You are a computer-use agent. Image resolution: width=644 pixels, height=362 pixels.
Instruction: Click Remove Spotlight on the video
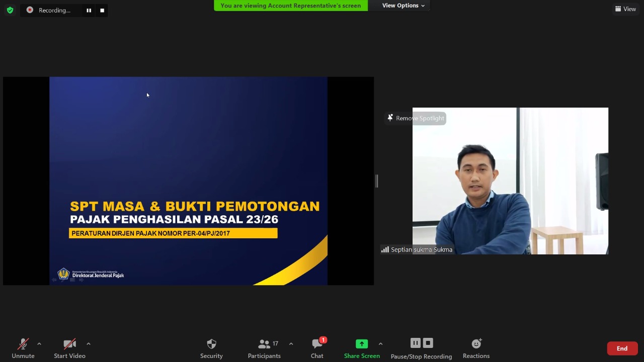click(x=416, y=118)
